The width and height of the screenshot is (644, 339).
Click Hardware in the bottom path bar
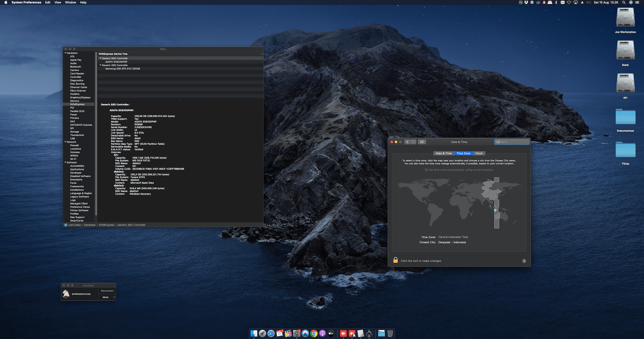(x=90, y=225)
